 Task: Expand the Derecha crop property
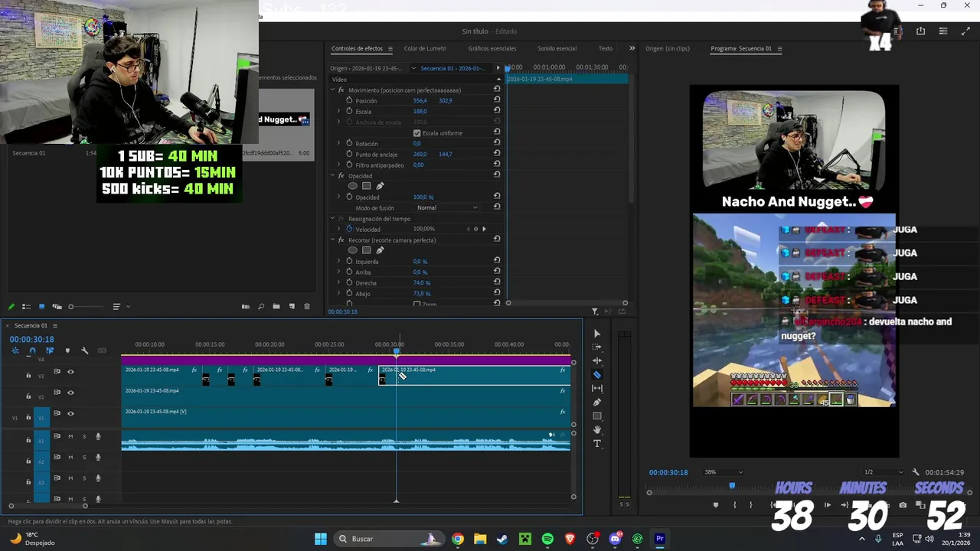339,282
